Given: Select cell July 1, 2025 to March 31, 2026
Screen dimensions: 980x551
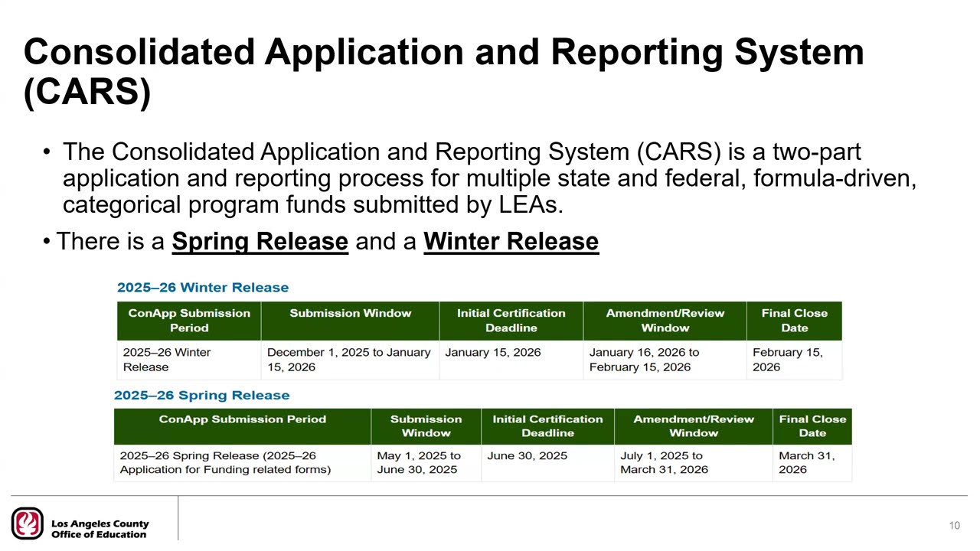Looking at the screenshot, I should pyautogui.click(x=694, y=463).
